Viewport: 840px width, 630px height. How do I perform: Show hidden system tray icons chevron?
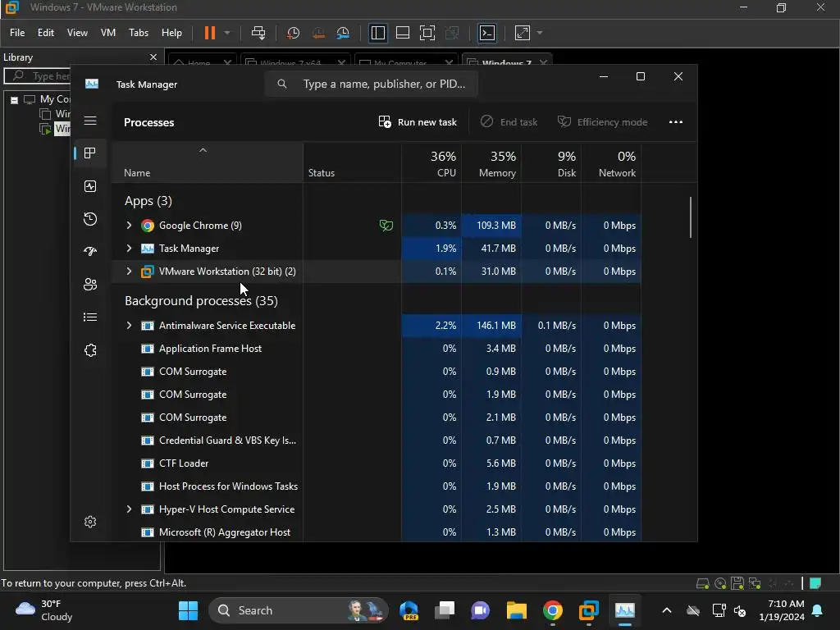click(666, 610)
